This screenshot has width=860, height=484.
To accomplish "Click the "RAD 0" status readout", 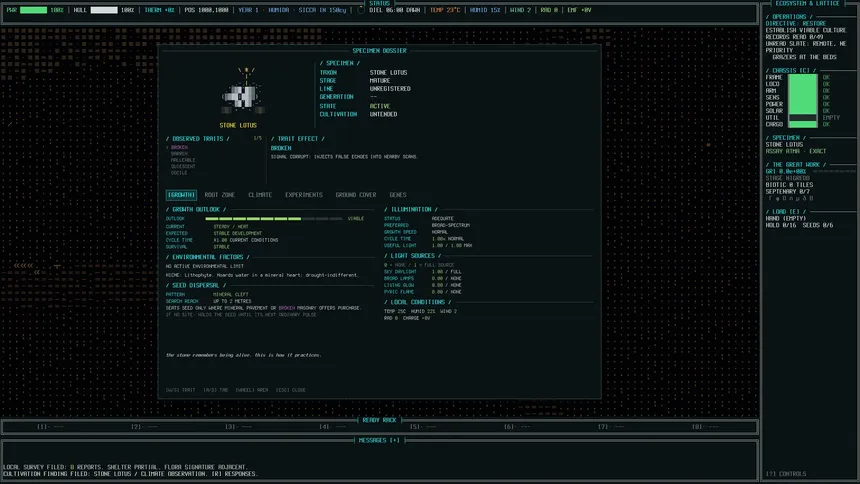I will click(x=549, y=10).
